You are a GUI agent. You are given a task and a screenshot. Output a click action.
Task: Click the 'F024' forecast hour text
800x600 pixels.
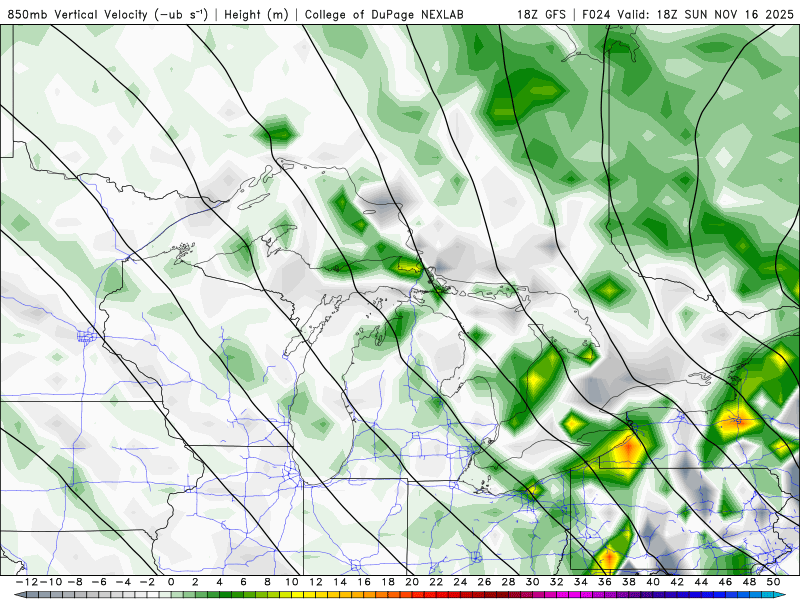tap(596, 14)
